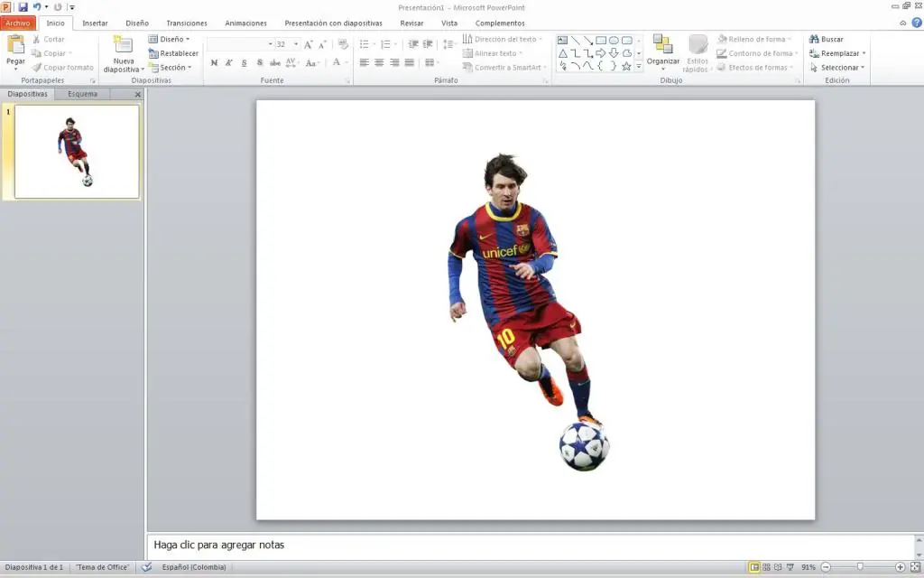Open the font name combo box
Image resolution: width=924 pixels, height=578 pixels.
240,44
